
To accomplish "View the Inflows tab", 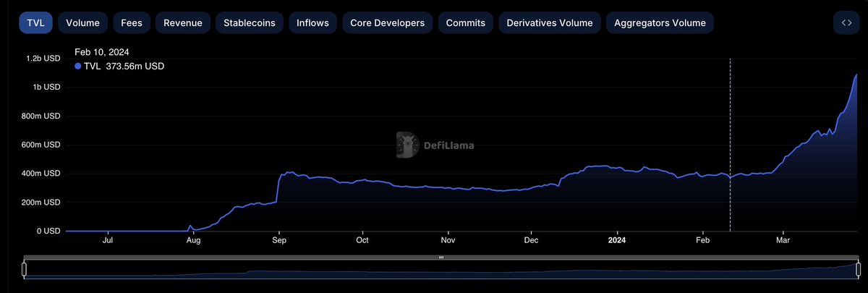I will [x=312, y=22].
